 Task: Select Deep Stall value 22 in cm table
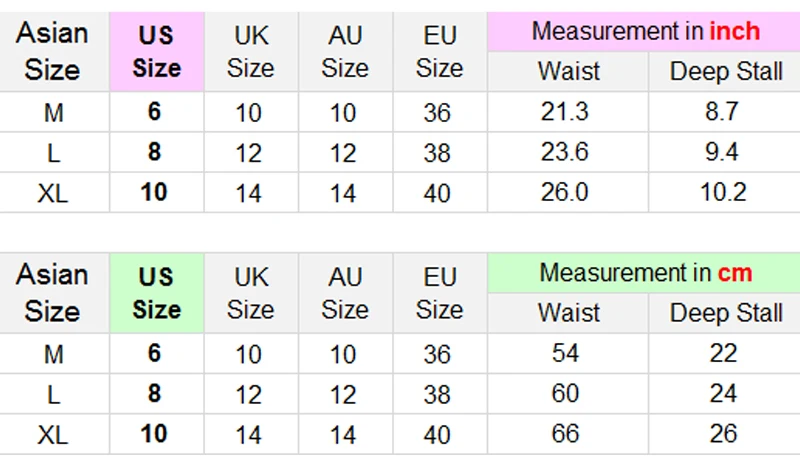pyautogui.click(x=722, y=353)
